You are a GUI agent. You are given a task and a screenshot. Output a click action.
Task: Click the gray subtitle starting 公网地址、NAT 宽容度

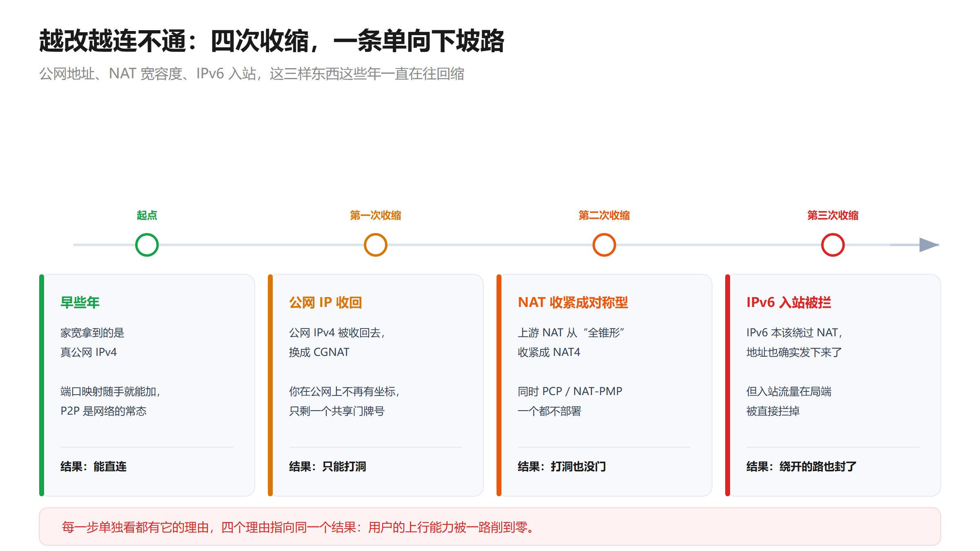252,74
